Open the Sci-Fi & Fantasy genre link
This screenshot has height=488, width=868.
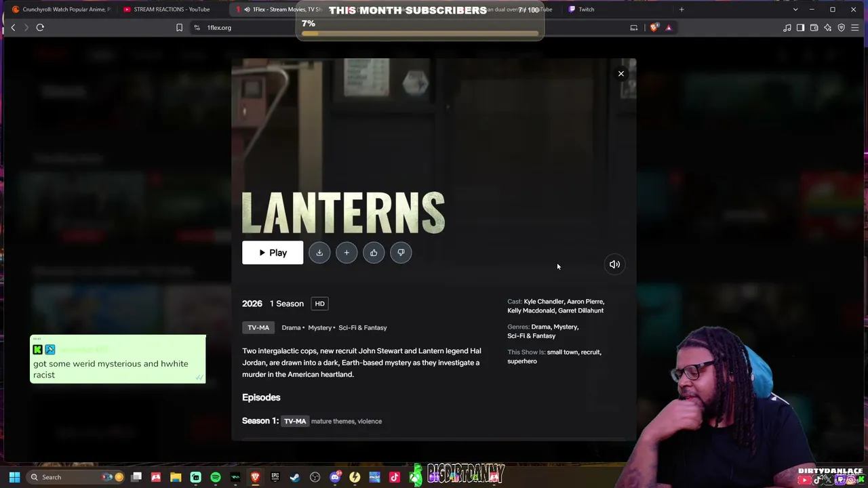531,335
